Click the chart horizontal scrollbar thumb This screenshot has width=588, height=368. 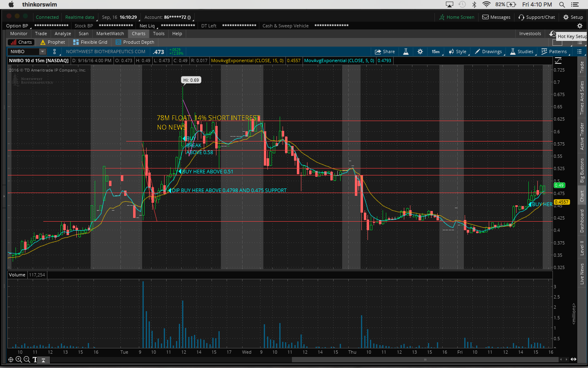(x=425, y=360)
